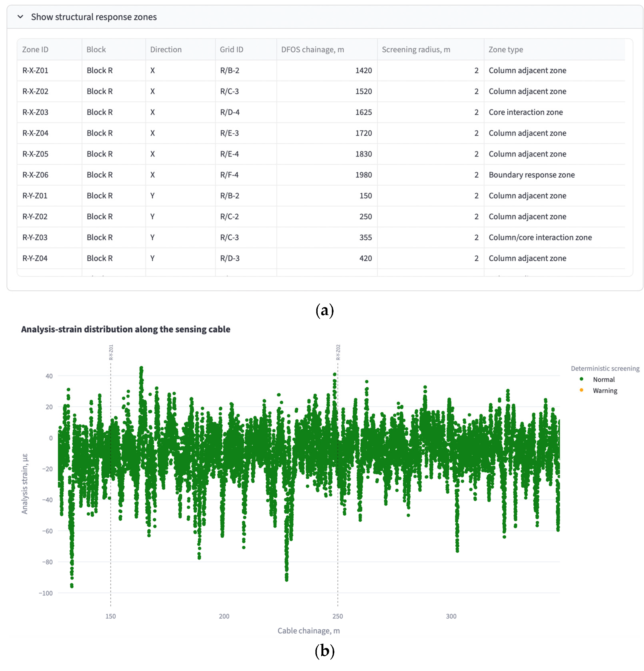Click orange Warning legend marker
644x671 pixels.
pos(581,390)
